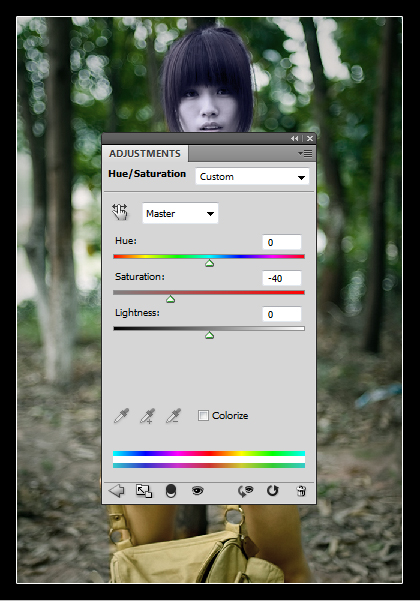Reset adjustment to defaults icon
This screenshot has height=601, width=420.
coord(272,491)
